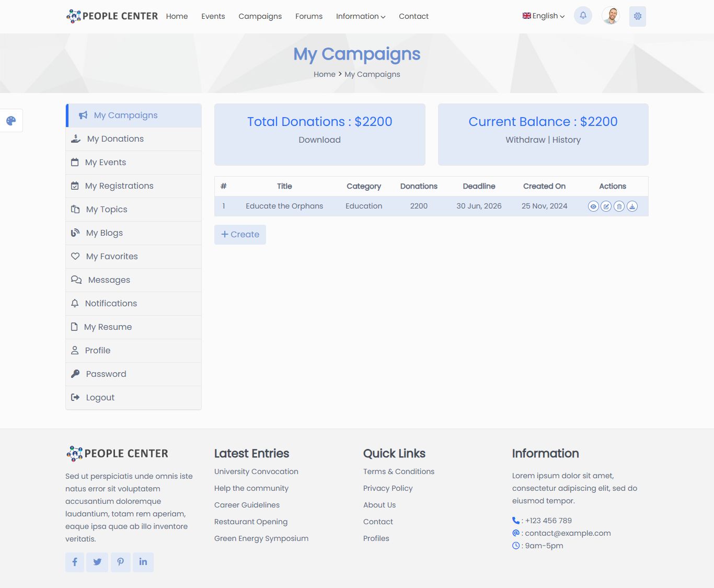Open the Facebook social icon in footer
The image size is (714, 588).
coord(75,562)
